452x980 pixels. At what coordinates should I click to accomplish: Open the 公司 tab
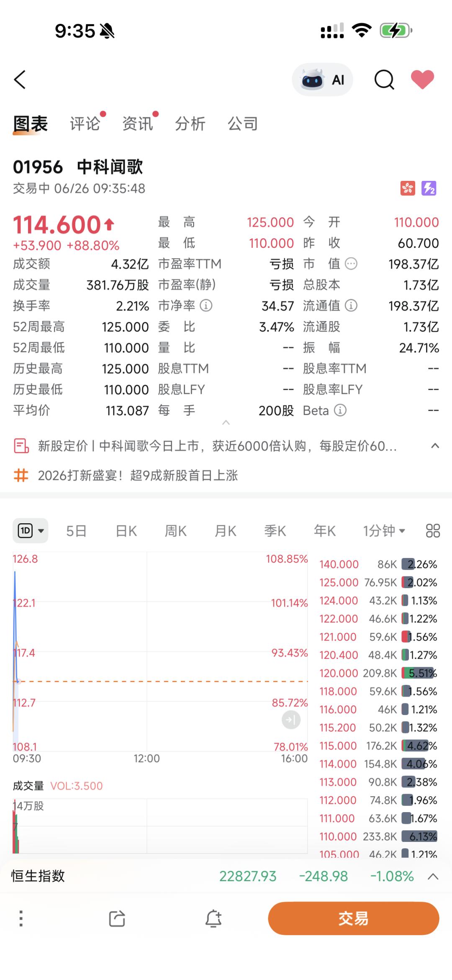tap(243, 124)
